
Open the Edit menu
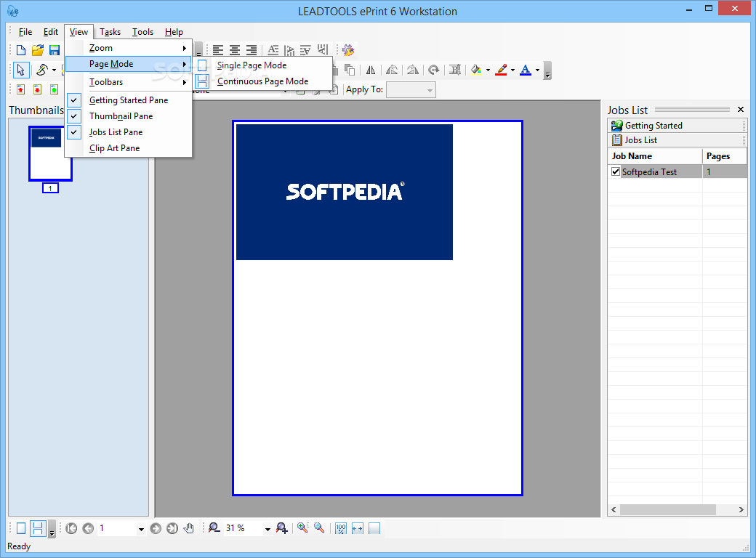pos(51,32)
